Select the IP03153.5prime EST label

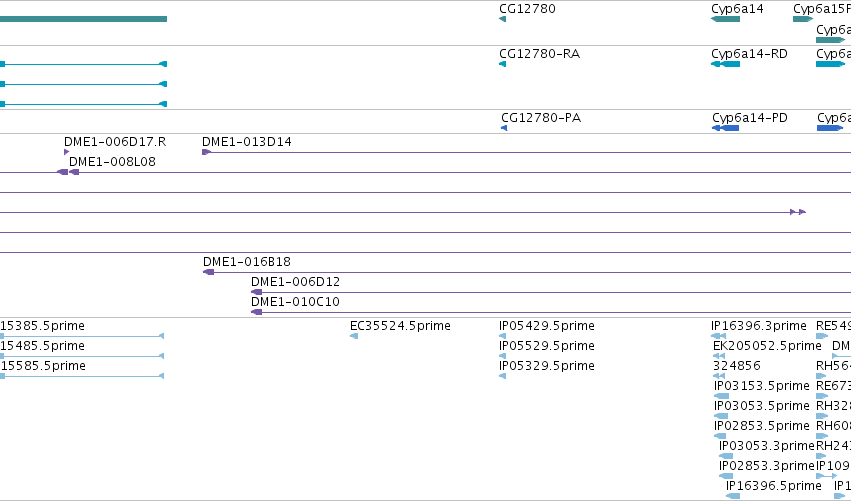coord(761,386)
